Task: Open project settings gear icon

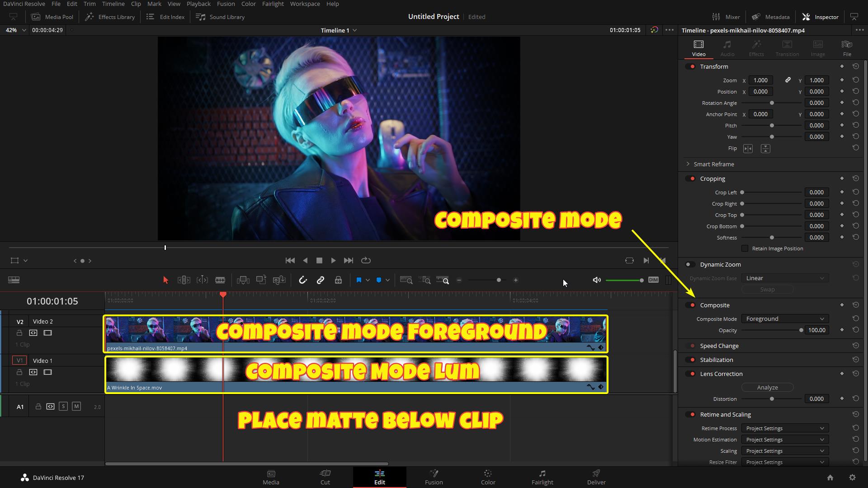Action: pyautogui.click(x=852, y=478)
